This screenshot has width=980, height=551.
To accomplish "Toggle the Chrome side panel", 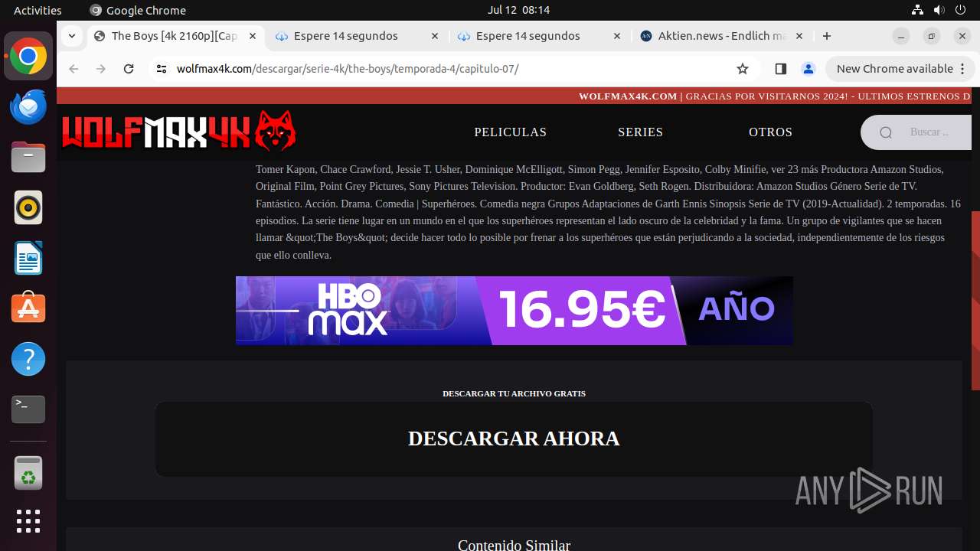I will 780,69.
